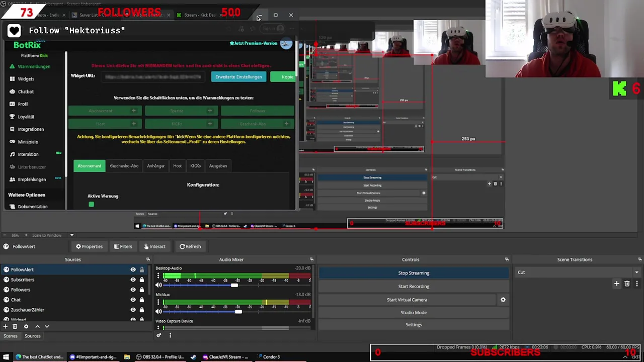This screenshot has height=362, width=644.
Task: Open Loyalität in BotRix sidebar
Action: (26, 117)
